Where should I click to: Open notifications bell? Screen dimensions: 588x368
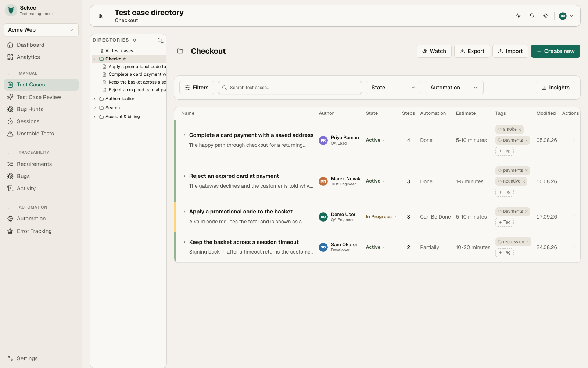point(532,16)
